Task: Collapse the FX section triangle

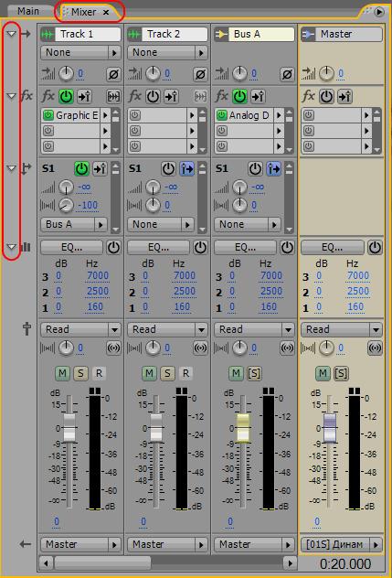Action: 12,96
